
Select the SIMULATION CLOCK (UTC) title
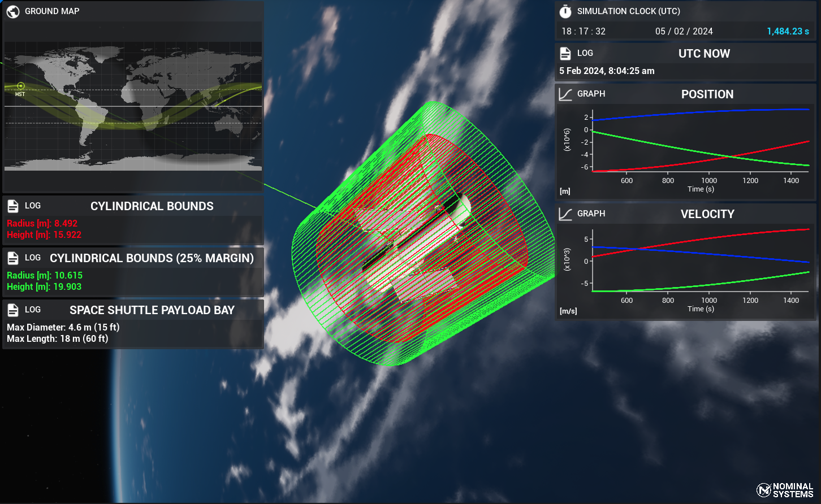pyautogui.click(x=629, y=11)
